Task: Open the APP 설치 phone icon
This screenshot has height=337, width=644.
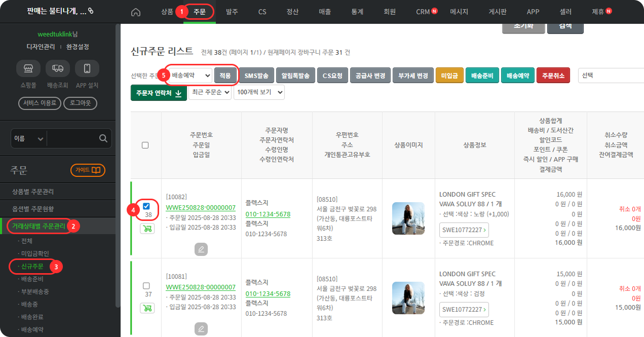Action: (87, 68)
